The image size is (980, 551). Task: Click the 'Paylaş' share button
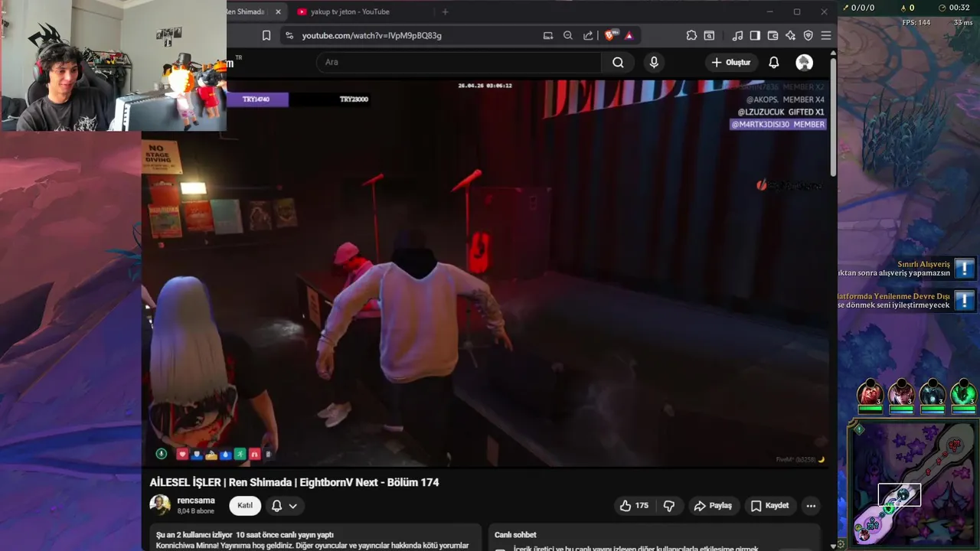(x=713, y=505)
